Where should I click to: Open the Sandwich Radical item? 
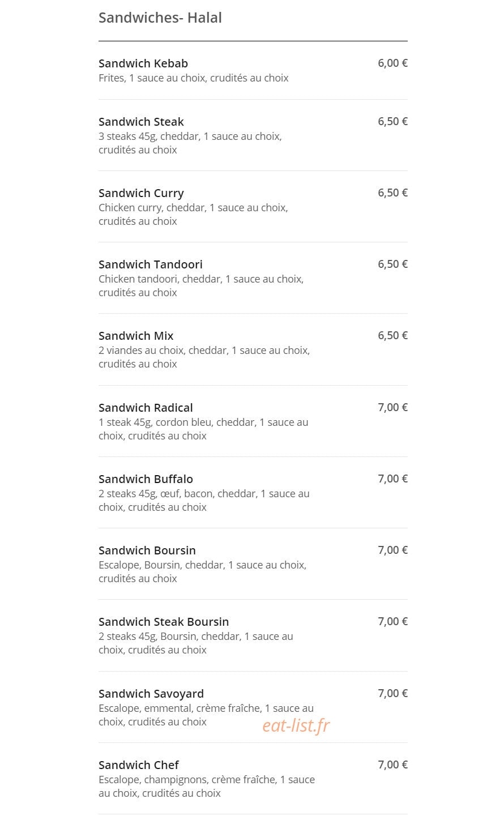click(x=146, y=408)
